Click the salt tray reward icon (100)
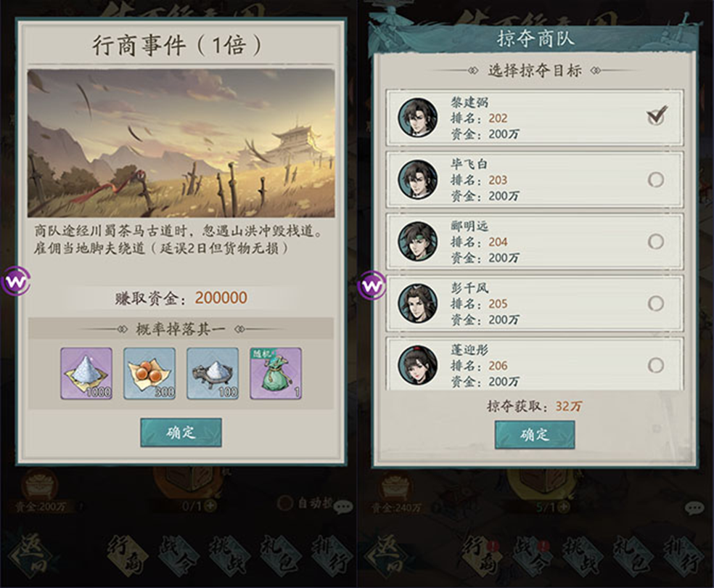The height and width of the screenshot is (588, 714). pos(213,373)
